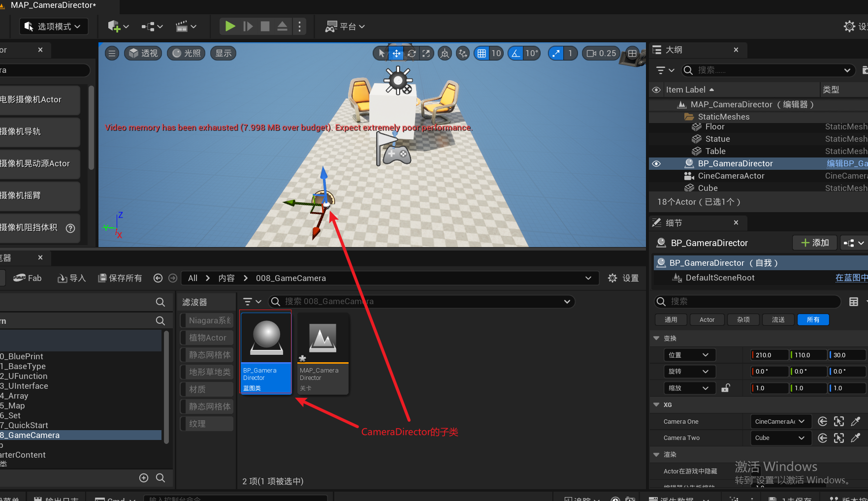Viewport: 868px width, 501px height.
Task: Open Camera Two actor dropdown
Action: click(780, 438)
